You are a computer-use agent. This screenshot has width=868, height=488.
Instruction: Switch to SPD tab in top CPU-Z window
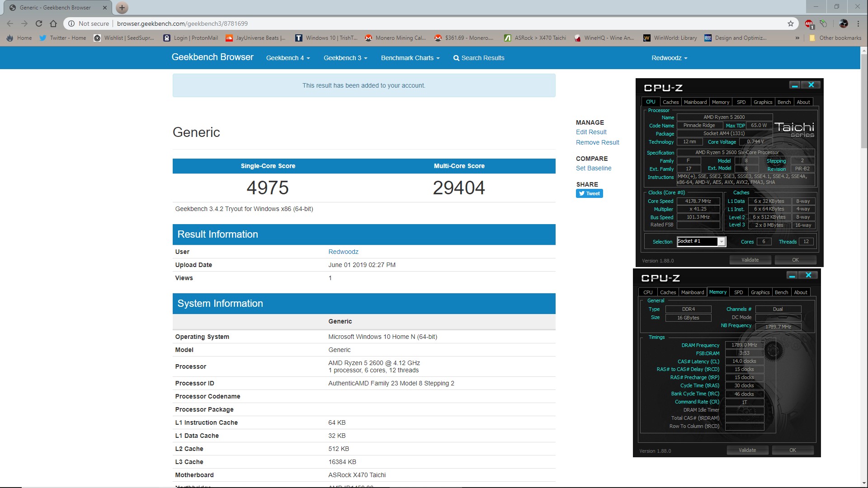coord(741,102)
